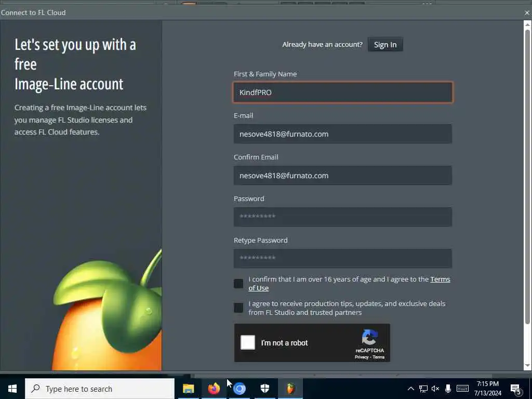
Task: Click the taskbar clock showing 7:15 PM
Action: (487, 389)
